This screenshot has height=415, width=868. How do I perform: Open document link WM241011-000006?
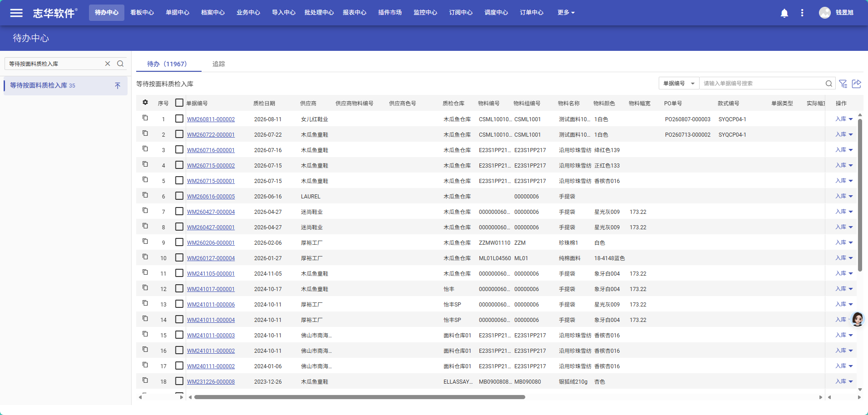(x=211, y=305)
